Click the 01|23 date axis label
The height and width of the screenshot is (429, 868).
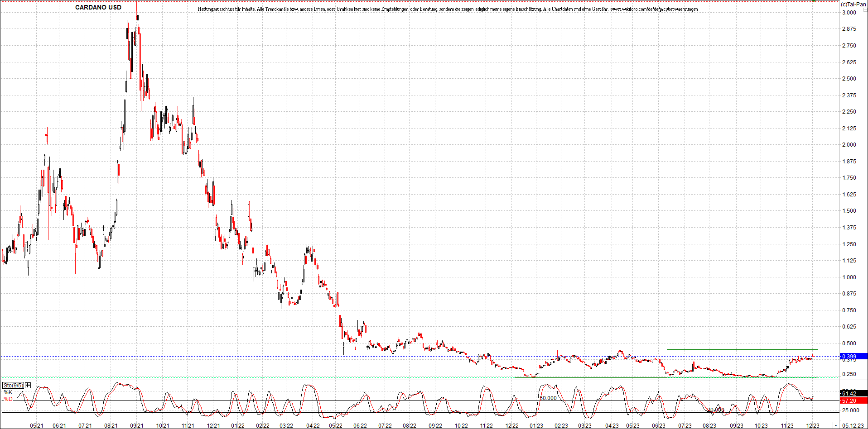coord(536,425)
